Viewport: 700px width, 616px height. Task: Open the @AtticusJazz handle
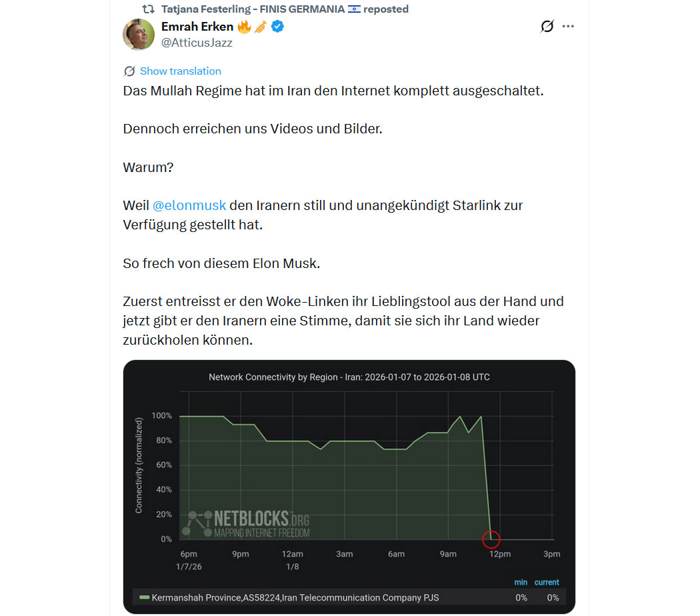[197, 42]
